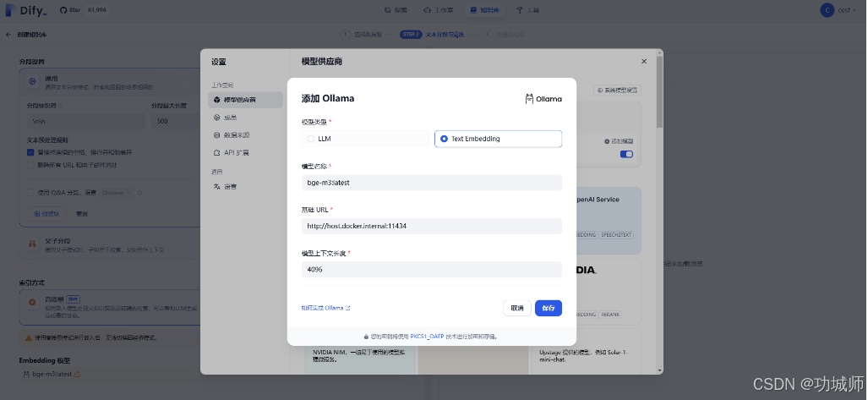Click the preview chunk button
The image size is (868, 400).
click(x=47, y=213)
